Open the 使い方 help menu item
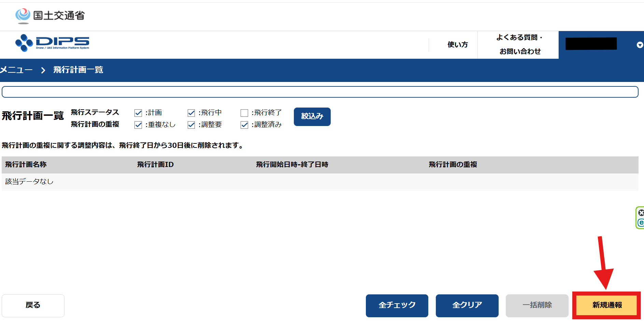 (457, 45)
